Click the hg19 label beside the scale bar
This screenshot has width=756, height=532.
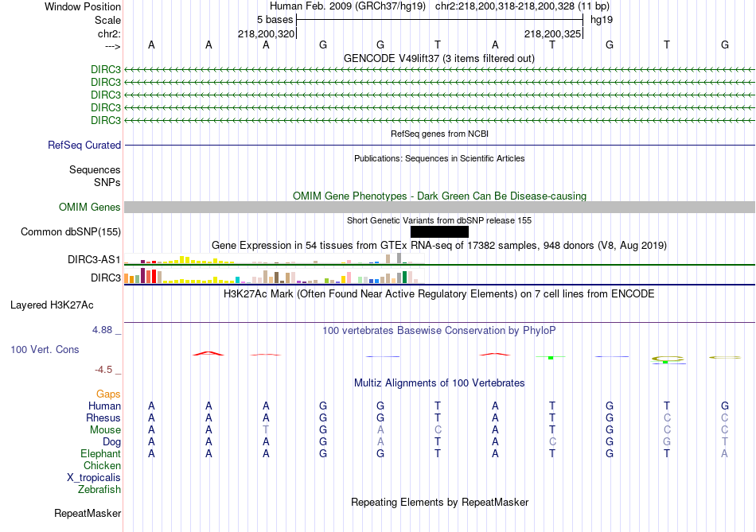[x=602, y=20]
